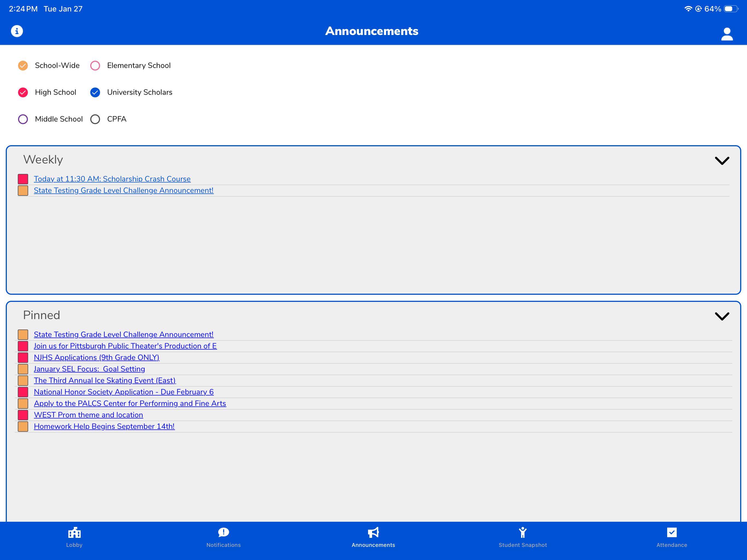Enable the Elementary School filter
The height and width of the screenshot is (560, 747).
[95, 66]
